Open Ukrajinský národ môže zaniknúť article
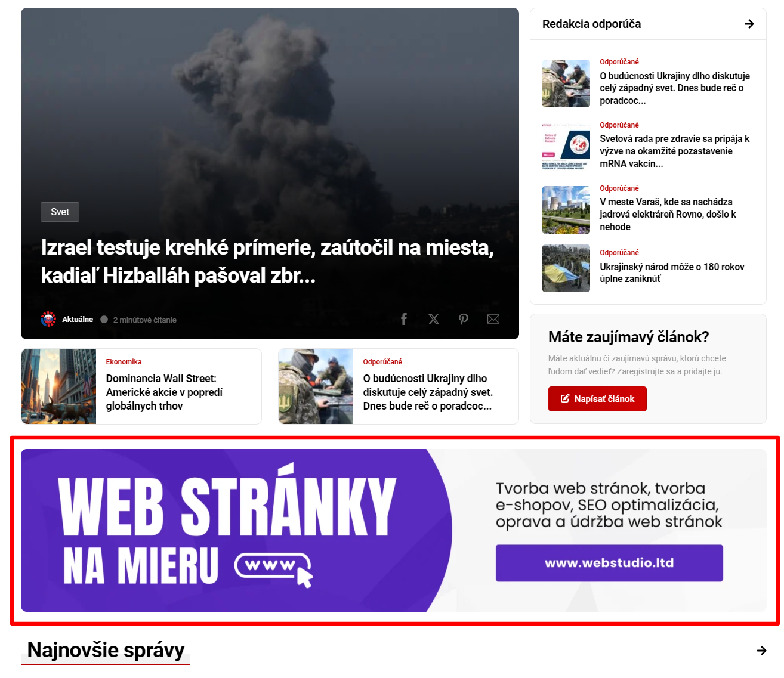Viewport: 784px width, 678px height. [x=672, y=273]
